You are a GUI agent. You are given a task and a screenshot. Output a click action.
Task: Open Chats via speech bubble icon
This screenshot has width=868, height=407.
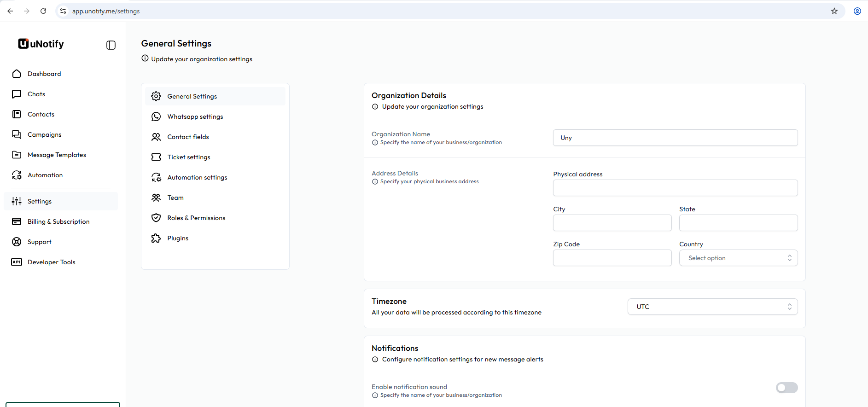17,94
